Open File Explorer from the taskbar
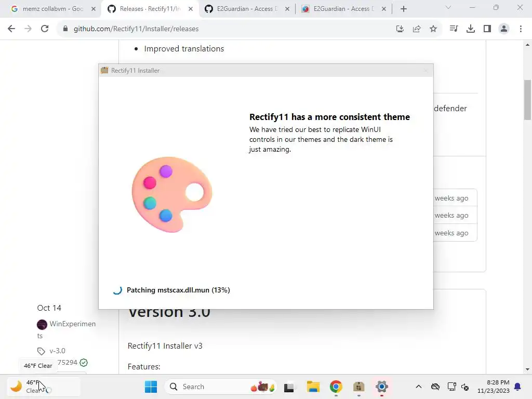532x399 pixels. pos(313,387)
